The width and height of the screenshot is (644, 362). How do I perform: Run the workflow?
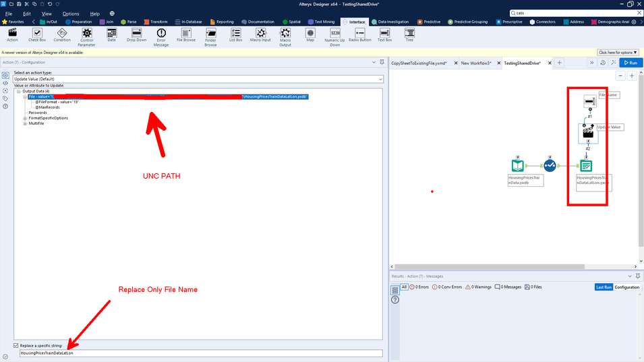pos(631,63)
